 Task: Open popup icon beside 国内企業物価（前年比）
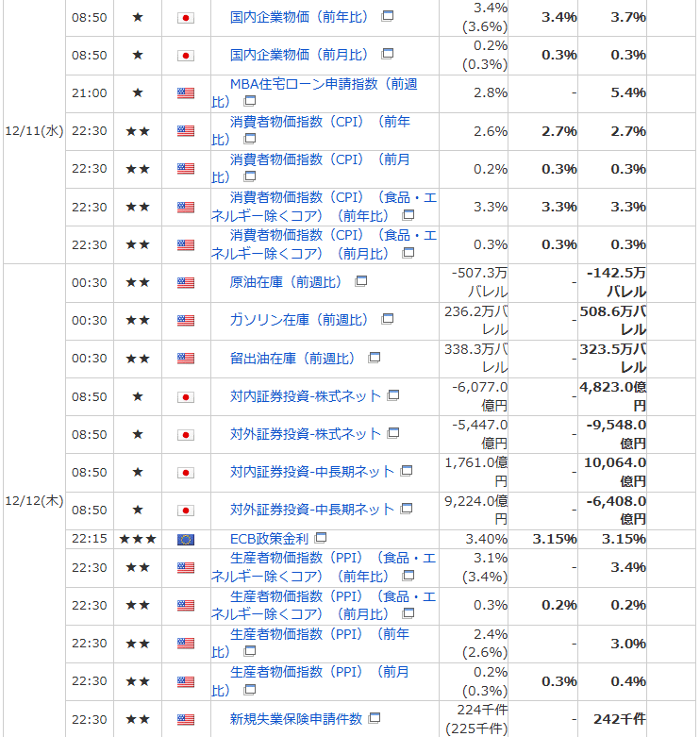(388, 16)
